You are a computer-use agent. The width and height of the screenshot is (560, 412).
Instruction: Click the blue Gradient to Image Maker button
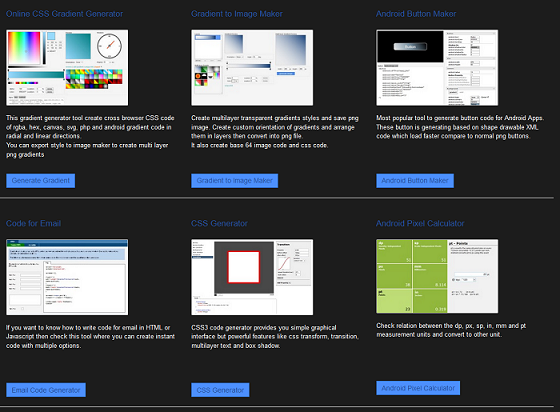pyautogui.click(x=235, y=181)
